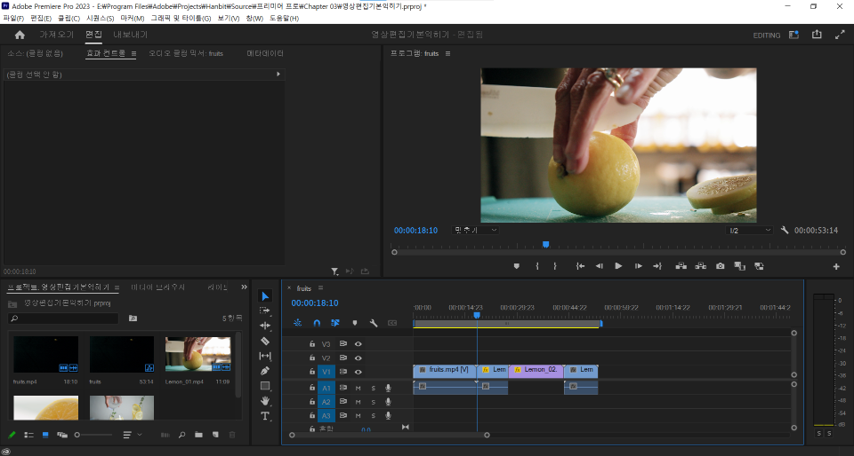Go to 가져오기 workspace page
This screenshot has height=456, width=854.
click(x=56, y=34)
